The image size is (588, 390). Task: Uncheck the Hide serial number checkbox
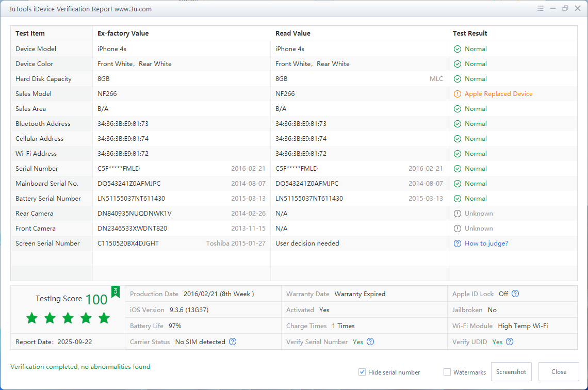tap(362, 372)
